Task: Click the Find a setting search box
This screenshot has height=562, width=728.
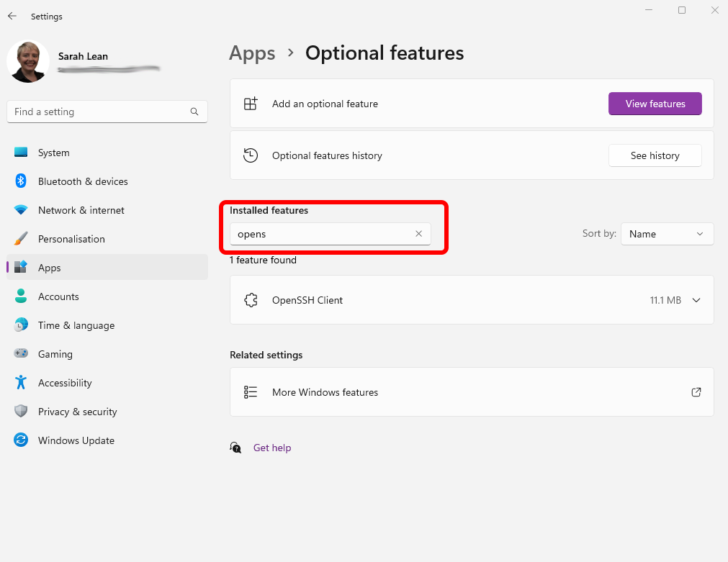Action: pyautogui.click(x=107, y=112)
